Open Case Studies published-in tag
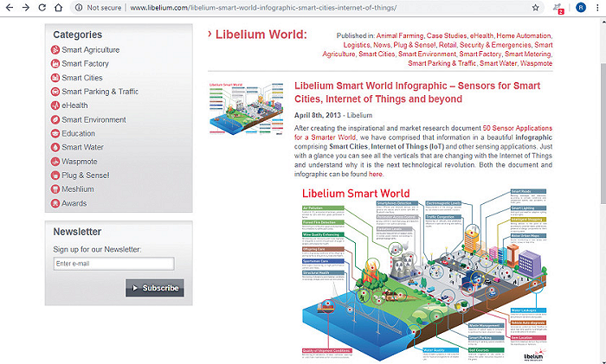606x364 pixels. pyautogui.click(x=447, y=35)
